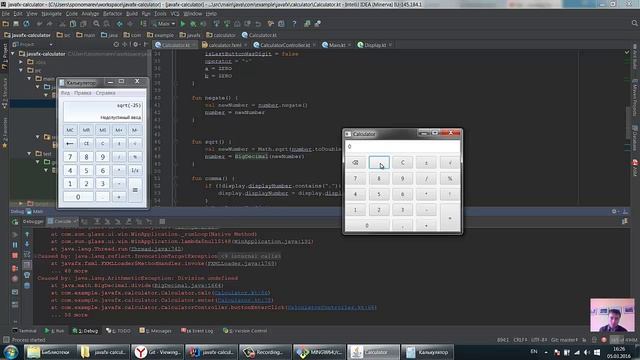Stop the debug process with red square
640x360 pixels.
(15, 256)
